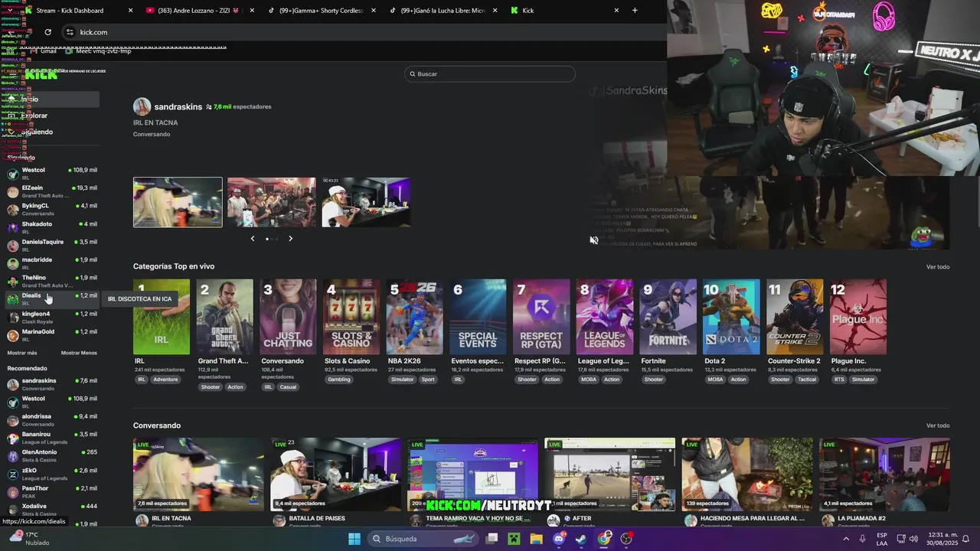The image size is (980, 551).
Task: Open the Windows Start menu
Action: click(x=354, y=539)
